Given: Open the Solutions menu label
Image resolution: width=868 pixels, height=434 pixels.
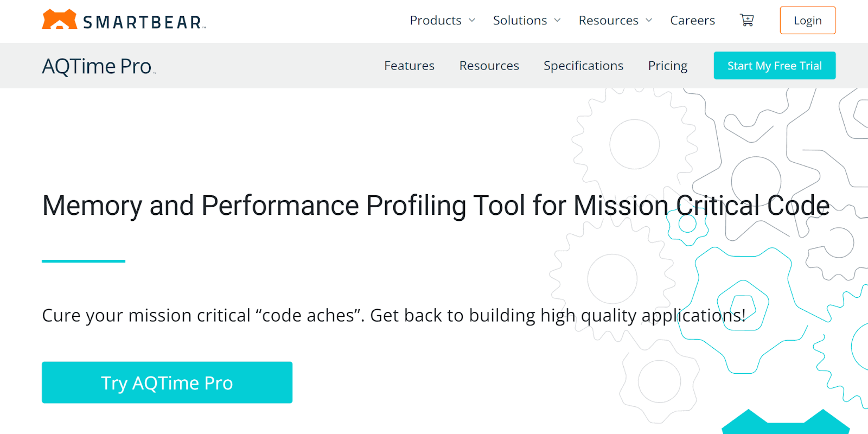Looking at the screenshot, I should (x=520, y=21).
